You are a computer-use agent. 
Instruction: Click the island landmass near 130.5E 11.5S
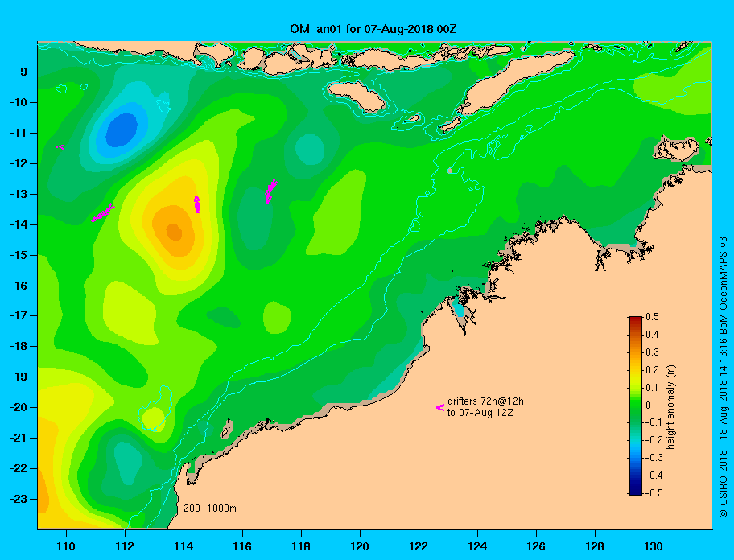pos(676,149)
